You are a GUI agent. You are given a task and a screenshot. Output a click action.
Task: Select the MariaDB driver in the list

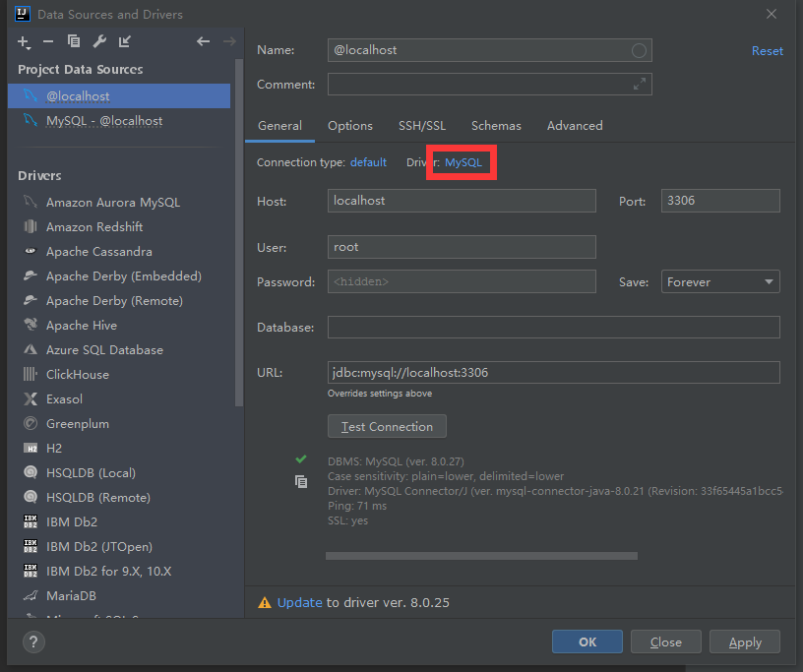[x=71, y=596]
